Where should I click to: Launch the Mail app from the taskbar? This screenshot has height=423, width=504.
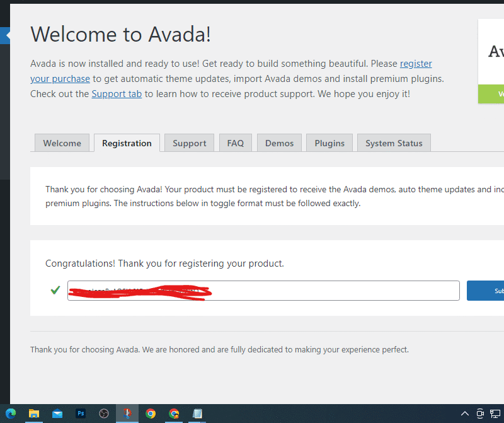coord(57,414)
